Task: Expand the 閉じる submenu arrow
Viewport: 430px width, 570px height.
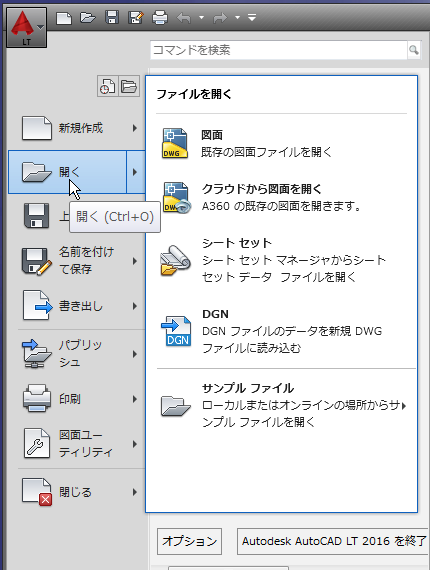Action: click(x=135, y=492)
